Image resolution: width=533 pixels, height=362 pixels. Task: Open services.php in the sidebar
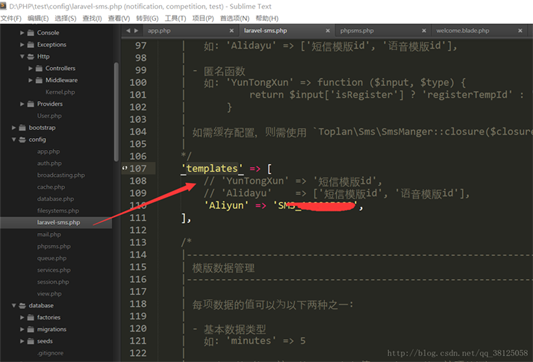(54, 270)
